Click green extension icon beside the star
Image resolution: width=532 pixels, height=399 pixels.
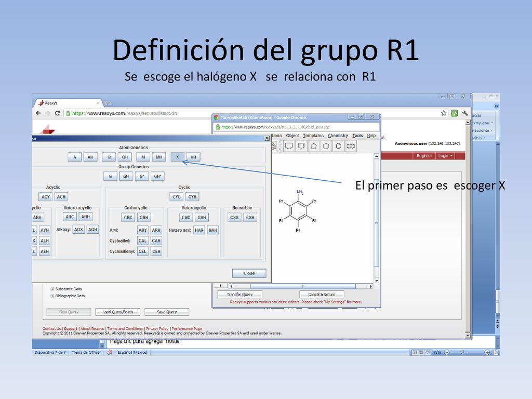454,113
